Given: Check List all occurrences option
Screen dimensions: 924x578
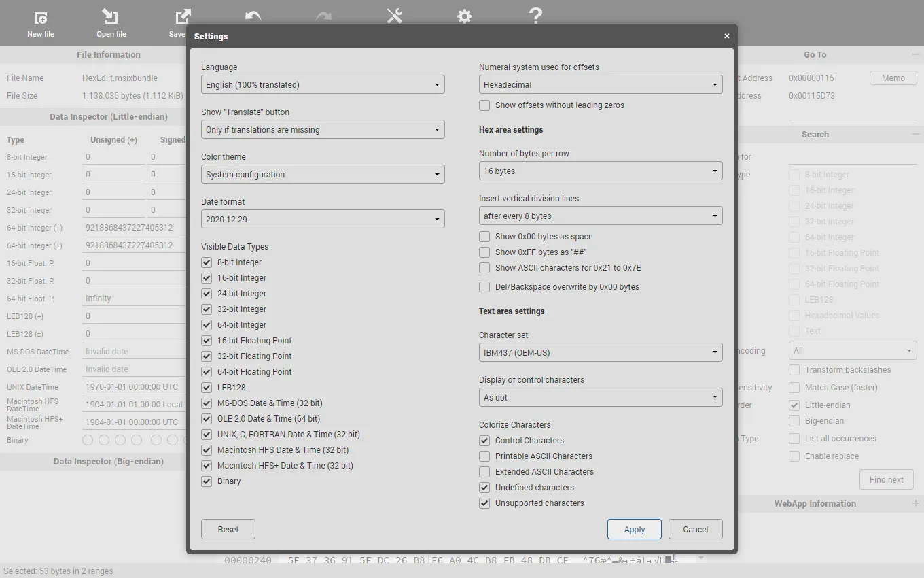Looking at the screenshot, I should 794,439.
